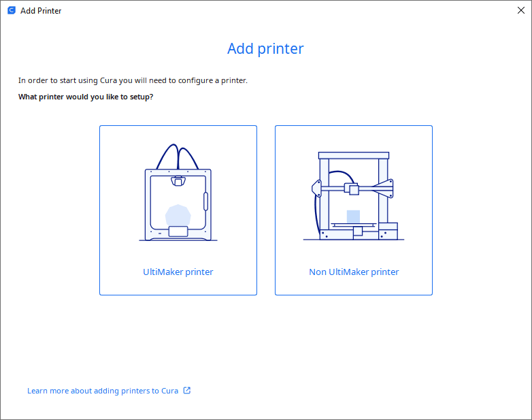Close the Add Printer dialog
Viewport: 532px width, 420px height.
coord(521,10)
